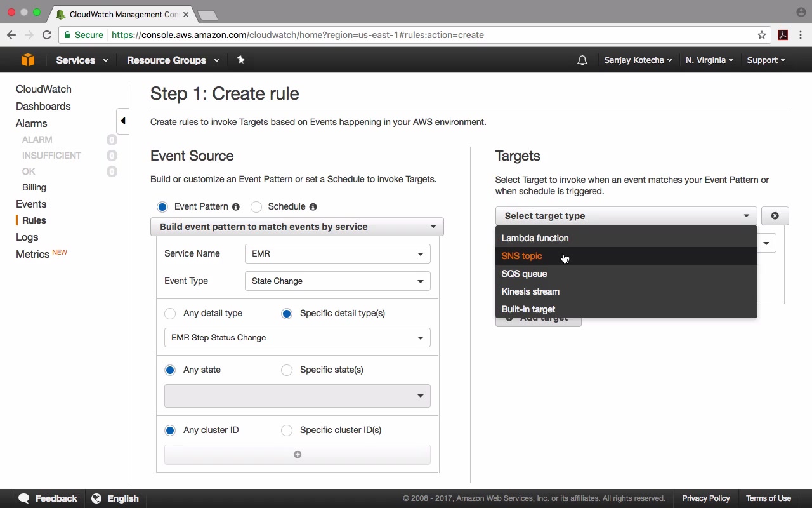Viewport: 812px width, 508px height.
Task: Open the notifications bell
Action: [x=582, y=60]
